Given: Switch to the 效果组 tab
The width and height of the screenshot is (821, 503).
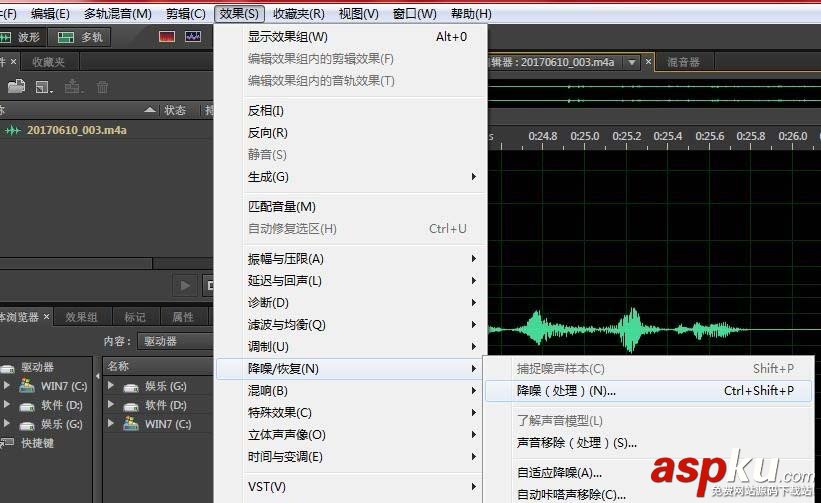Looking at the screenshot, I should tap(81, 317).
